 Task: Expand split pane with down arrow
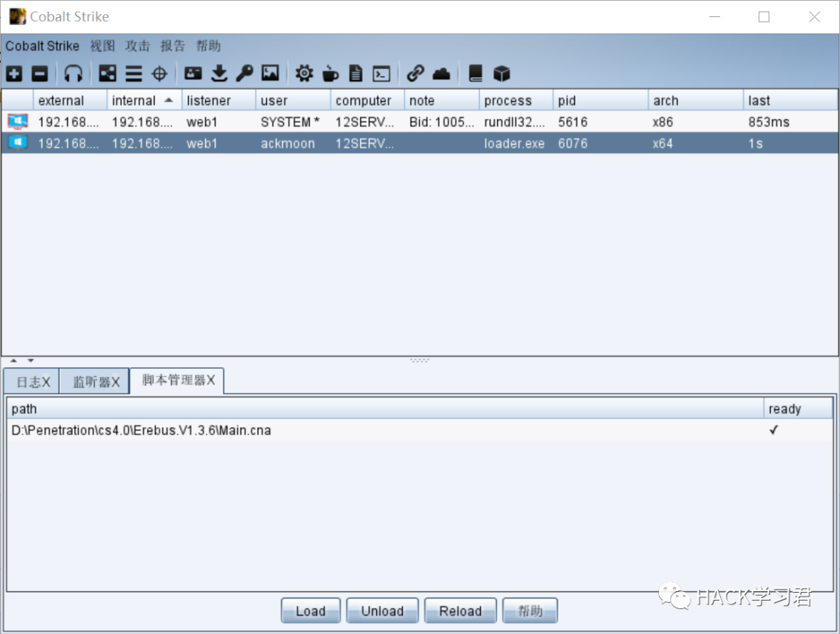click(x=30, y=361)
